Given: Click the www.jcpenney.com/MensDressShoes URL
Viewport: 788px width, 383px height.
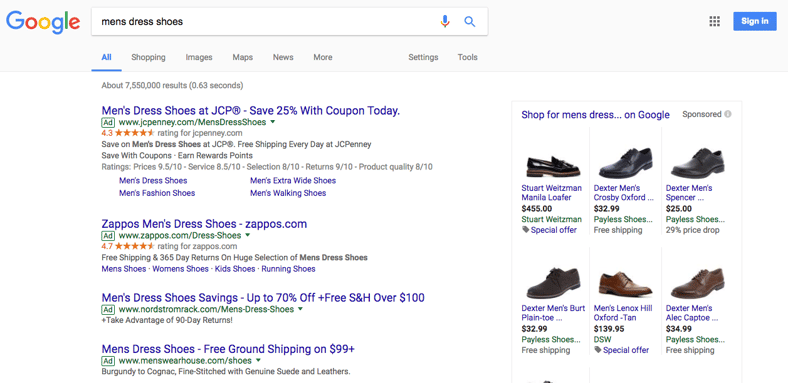Looking at the screenshot, I should 192,122.
